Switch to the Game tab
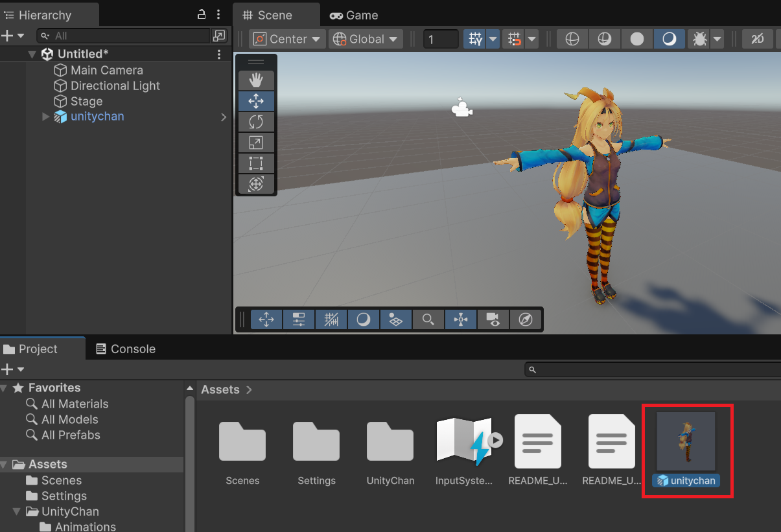Image resolution: width=781 pixels, height=532 pixels. [x=354, y=15]
